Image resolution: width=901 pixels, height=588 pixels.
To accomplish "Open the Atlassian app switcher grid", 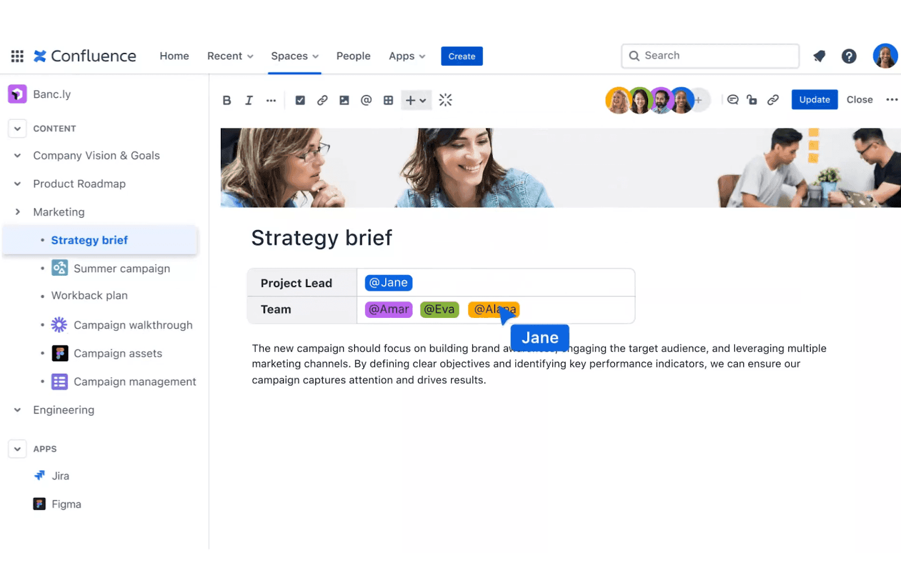I will coord(16,56).
